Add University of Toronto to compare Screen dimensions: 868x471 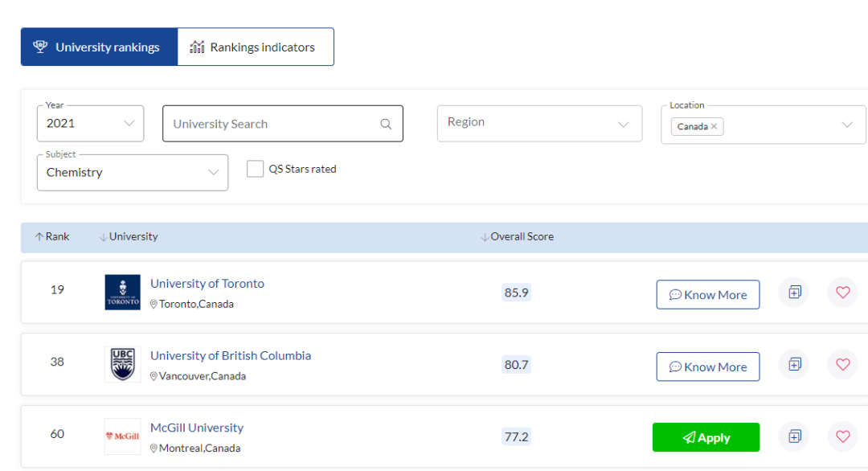click(x=794, y=293)
